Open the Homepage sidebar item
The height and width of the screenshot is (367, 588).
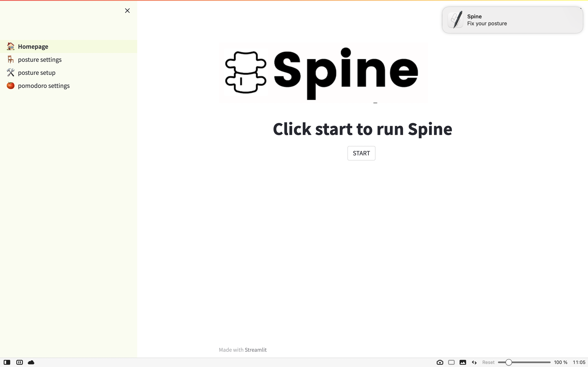33,46
